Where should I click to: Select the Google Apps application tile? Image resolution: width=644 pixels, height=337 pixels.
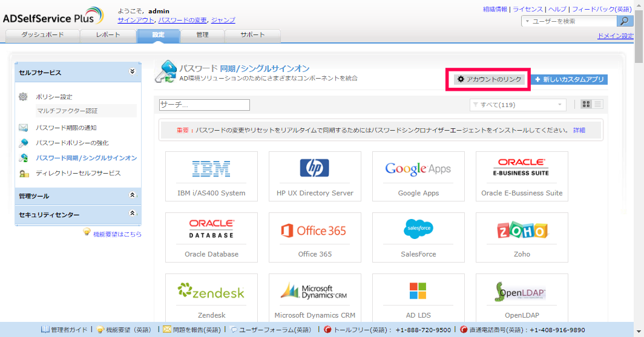418,175
